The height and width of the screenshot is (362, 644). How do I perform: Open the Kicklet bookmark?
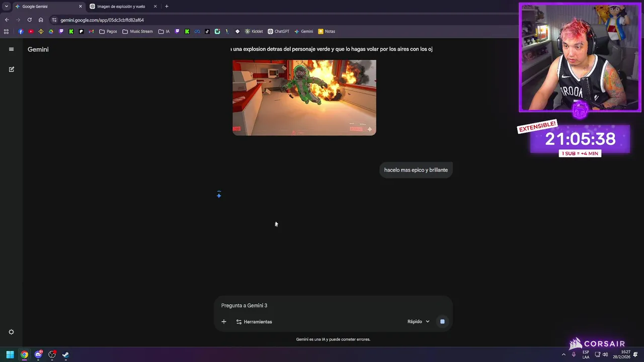254,31
